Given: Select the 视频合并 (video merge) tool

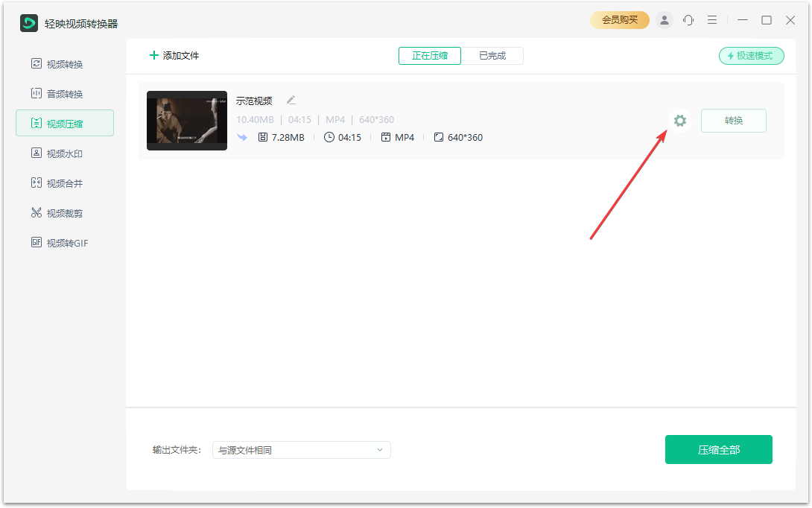Looking at the screenshot, I should [x=65, y=182].
